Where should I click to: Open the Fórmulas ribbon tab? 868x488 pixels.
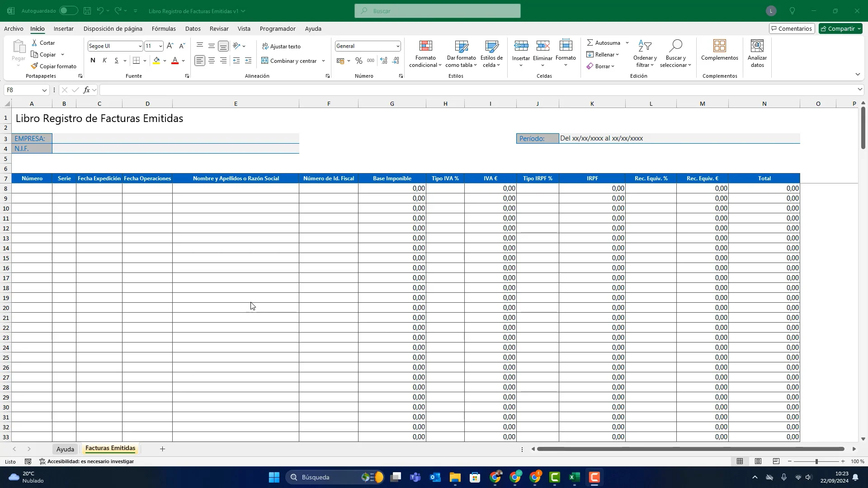coord(164,28)
